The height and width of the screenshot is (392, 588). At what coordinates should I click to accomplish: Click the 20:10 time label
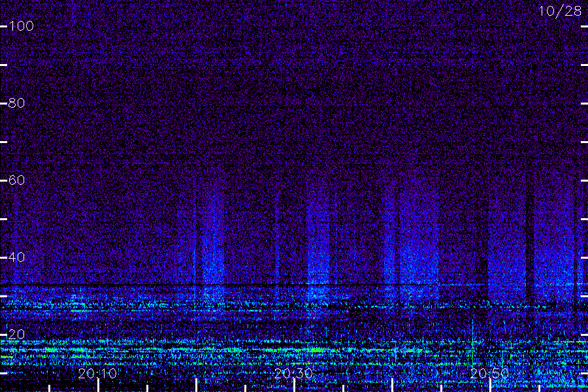click(x=98, y=373)
